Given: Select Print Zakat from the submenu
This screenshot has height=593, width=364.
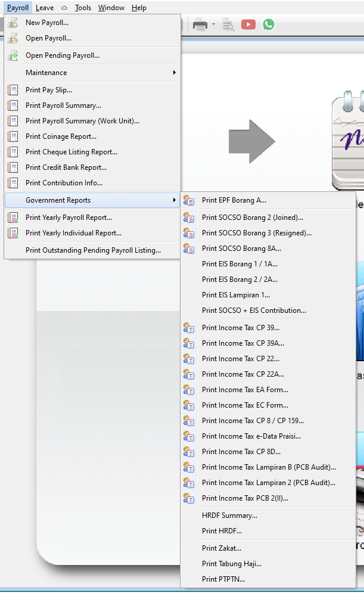Looking at the screenshot, I should (222, 548).
